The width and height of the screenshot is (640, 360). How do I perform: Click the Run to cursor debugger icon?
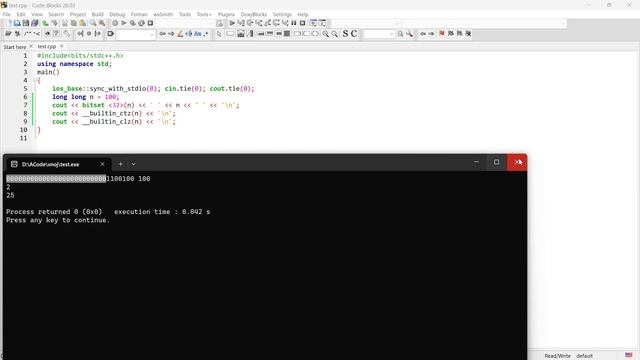[241, 23]
